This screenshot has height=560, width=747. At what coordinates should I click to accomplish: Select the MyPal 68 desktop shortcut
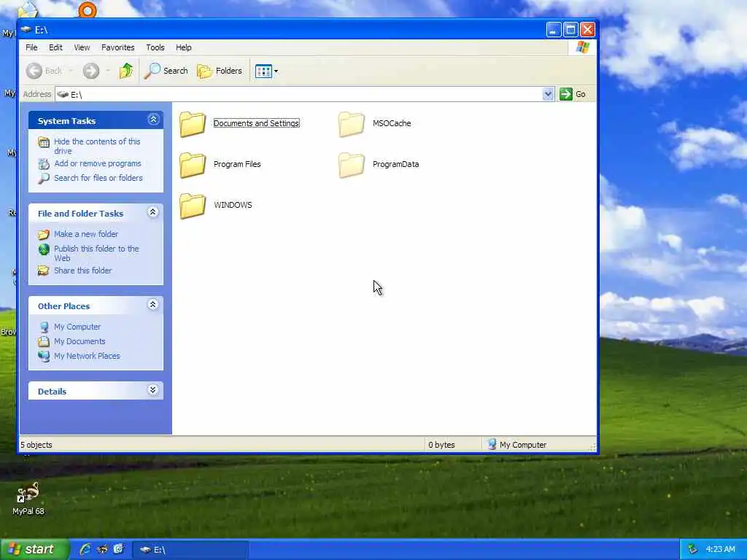click(x=28, y=499)
